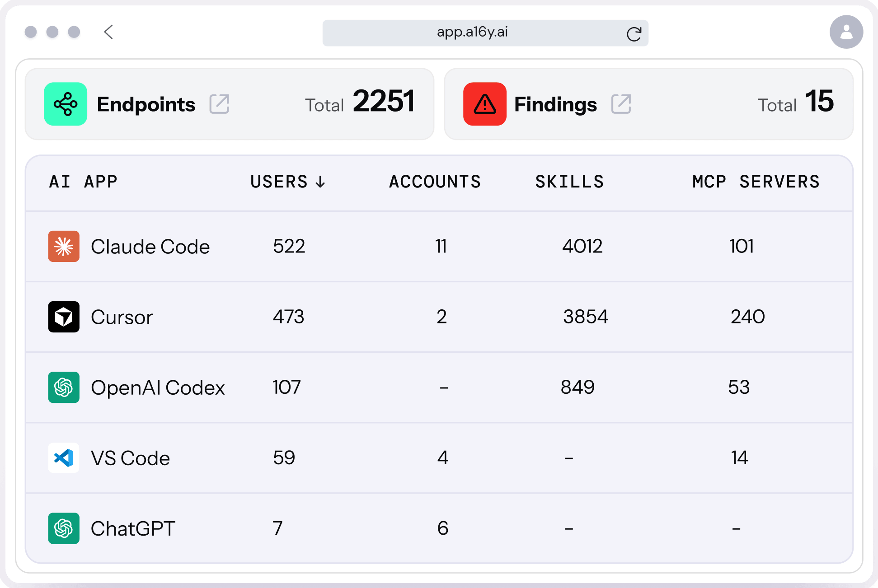Click VS Code MCP servers value 14

point(740,457)
